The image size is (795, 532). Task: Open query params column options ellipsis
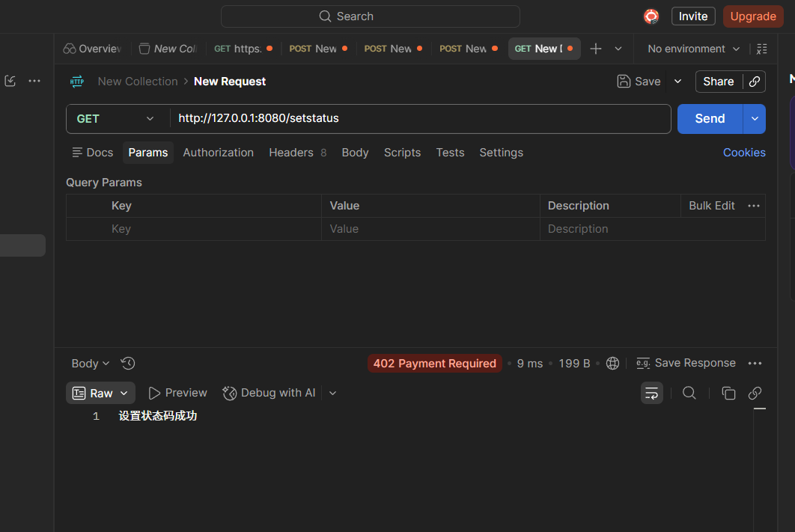click(x=753, y=206)
